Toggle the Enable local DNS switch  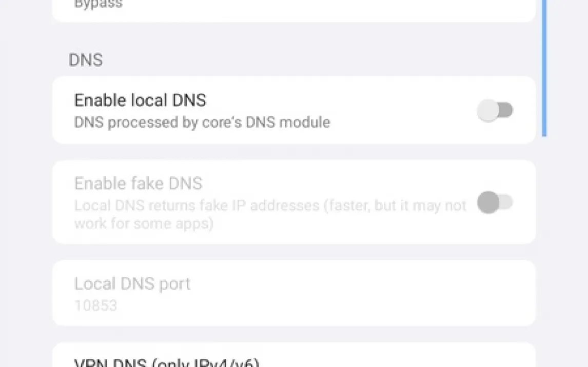495,110
